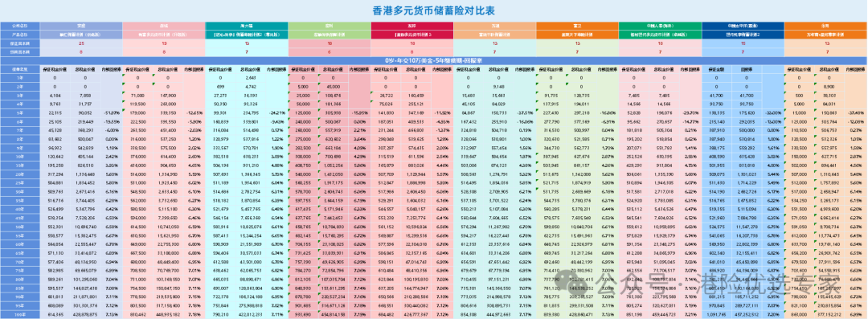Click cell 101,295,060 in 安盛 80年 row
The width and height of the screenshot is (868, 319).
click(x=85, y=279)
